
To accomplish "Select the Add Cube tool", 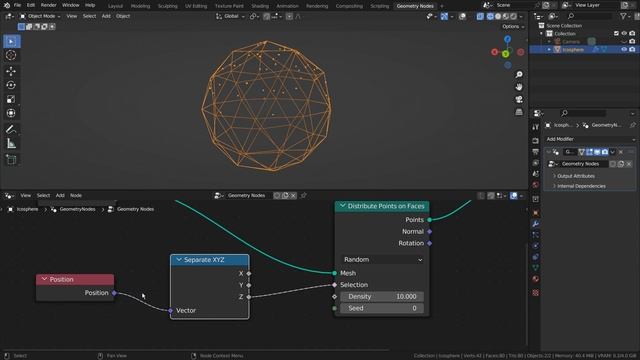I will [x=11, y=160].
